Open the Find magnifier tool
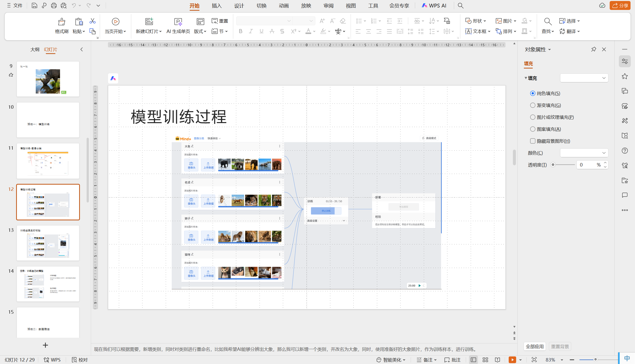This screenshot has width=635, height=364. click(548, 22)
